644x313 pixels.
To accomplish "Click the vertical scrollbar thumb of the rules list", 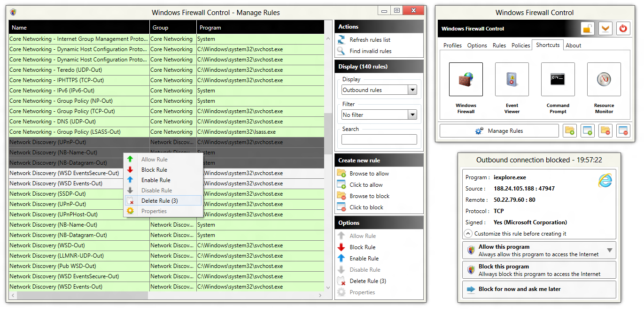I will (328, 134).
